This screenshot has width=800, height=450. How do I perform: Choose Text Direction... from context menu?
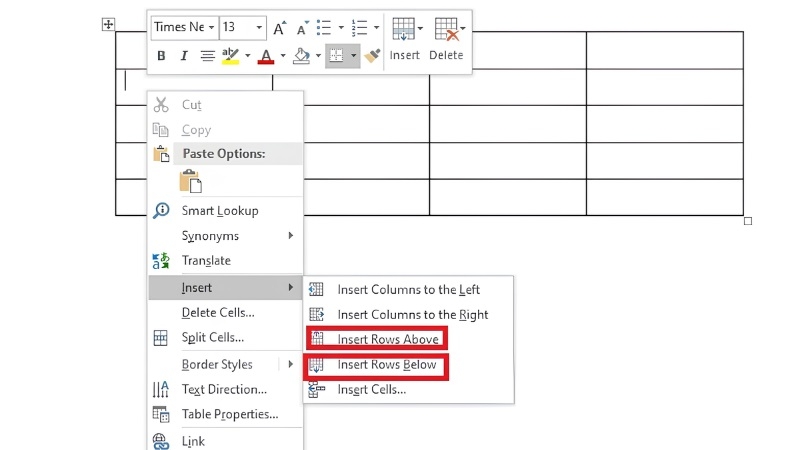tap(226, 389)
